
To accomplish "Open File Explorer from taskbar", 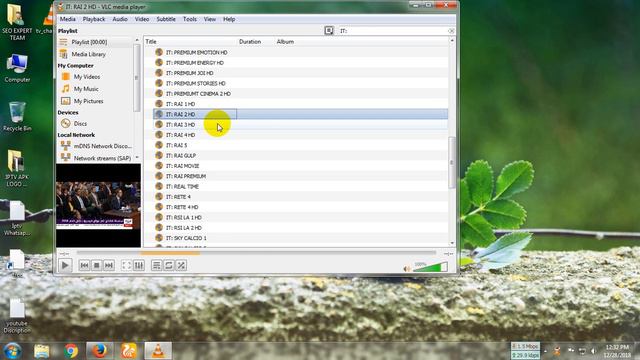I will [x=42, y=351].
